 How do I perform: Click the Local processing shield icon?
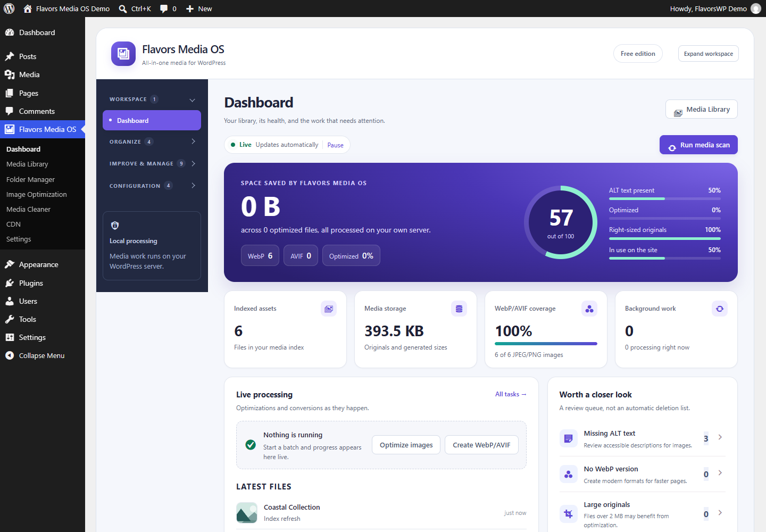click(115, 225)
